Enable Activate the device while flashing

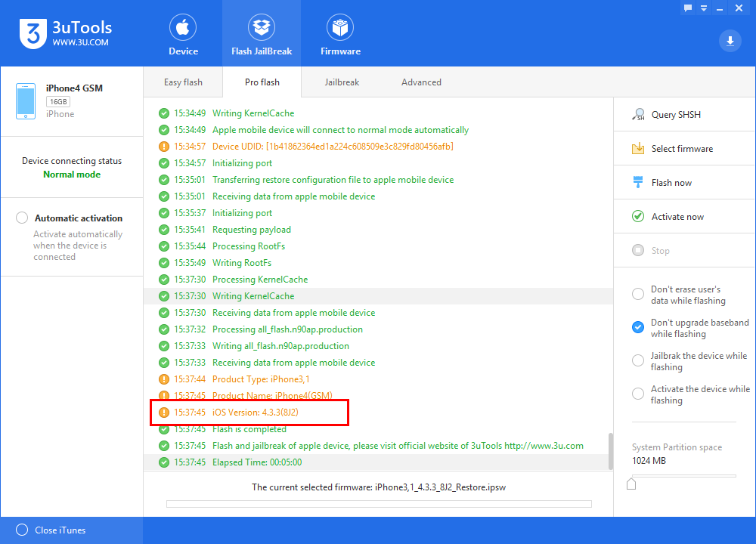tap(638, 394)
